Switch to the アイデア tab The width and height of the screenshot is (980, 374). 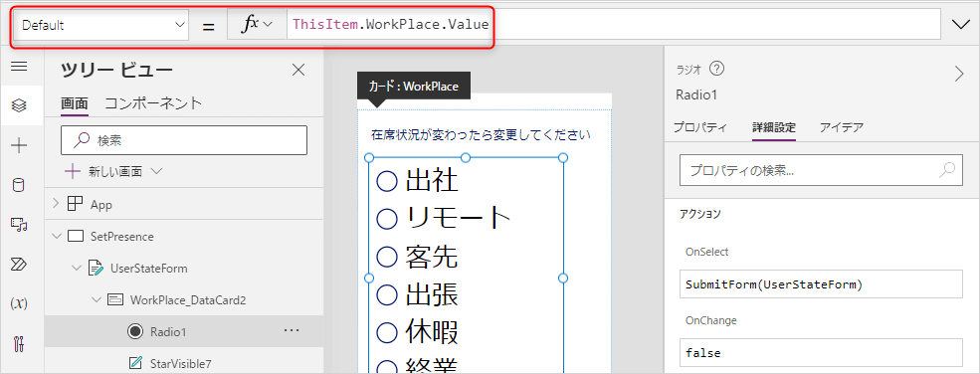click(842, 128)
